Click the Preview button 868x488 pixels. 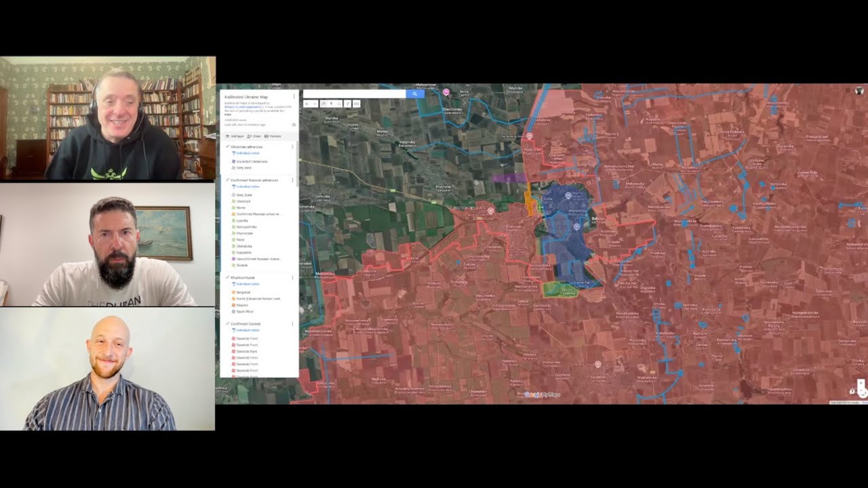point(273,136)
